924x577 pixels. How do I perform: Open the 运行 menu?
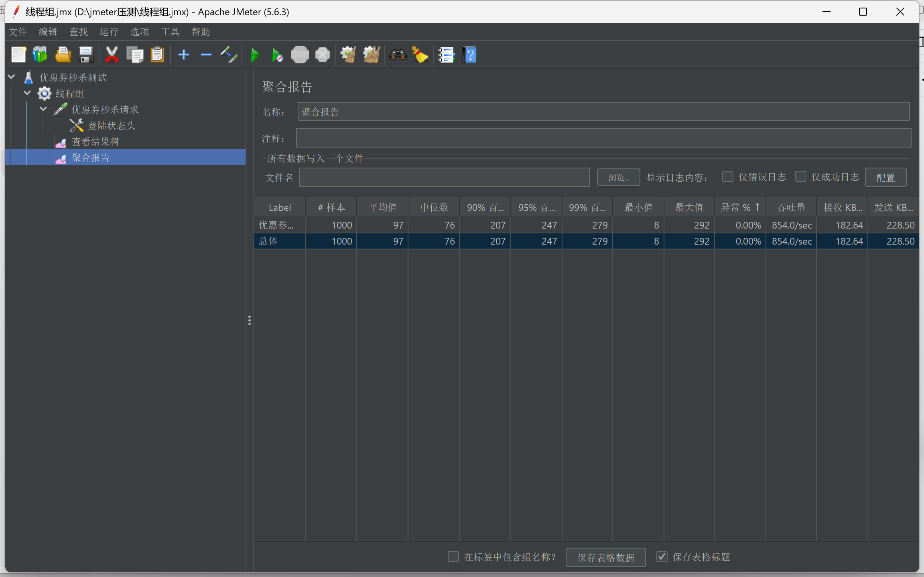[x=109, y=32]
